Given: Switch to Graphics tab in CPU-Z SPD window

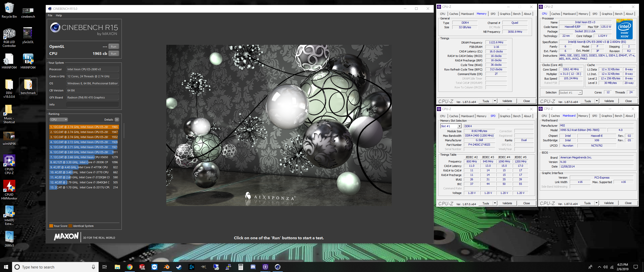Looking at the screenshot, I should 505,116.
